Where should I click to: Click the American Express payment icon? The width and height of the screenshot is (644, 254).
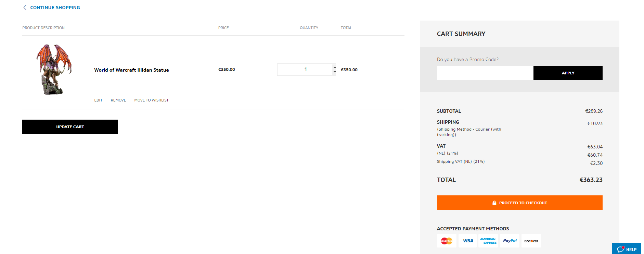[x=488, y=241]
